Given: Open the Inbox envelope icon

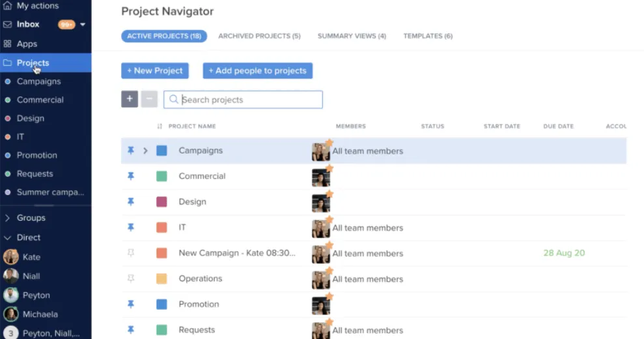Looking at the screenshot, I should (7, 25).
